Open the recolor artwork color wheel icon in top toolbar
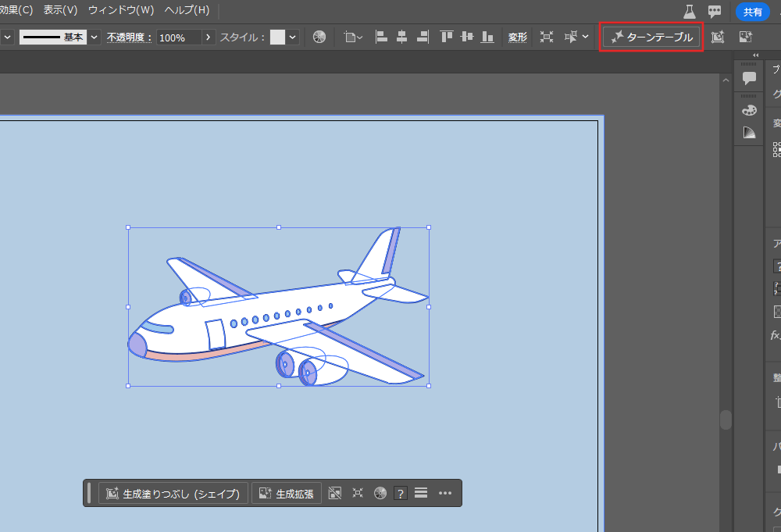This screenshot has height=532, width=781. (x=319, y=37)
